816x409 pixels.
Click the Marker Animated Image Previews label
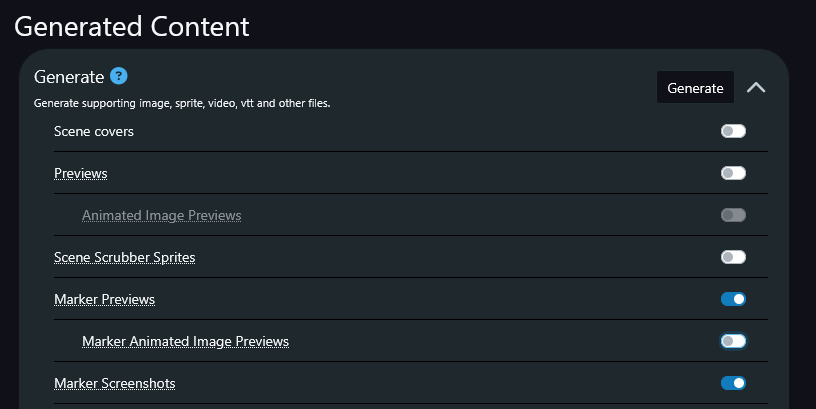point(185,341)
